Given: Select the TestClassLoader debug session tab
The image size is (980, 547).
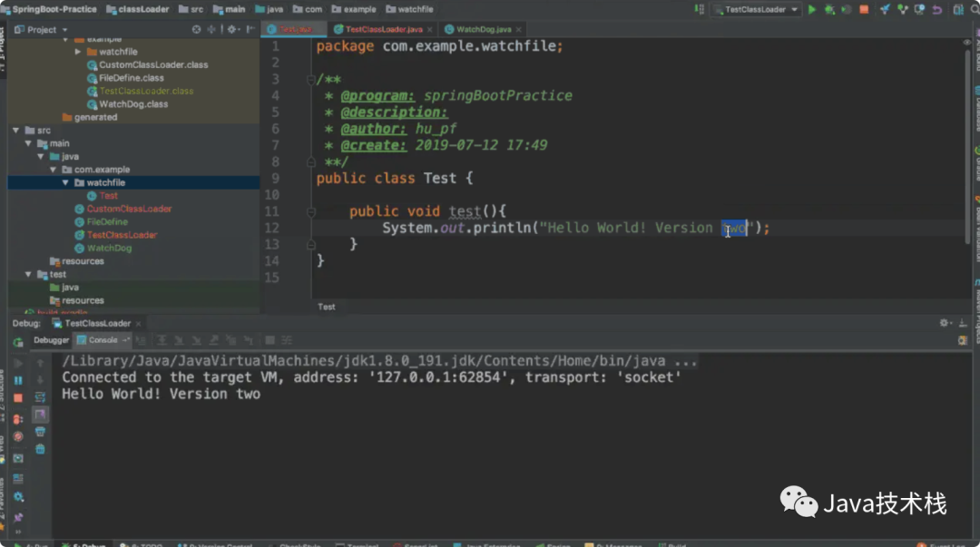Looking at the screenshot, I should 97,323.
